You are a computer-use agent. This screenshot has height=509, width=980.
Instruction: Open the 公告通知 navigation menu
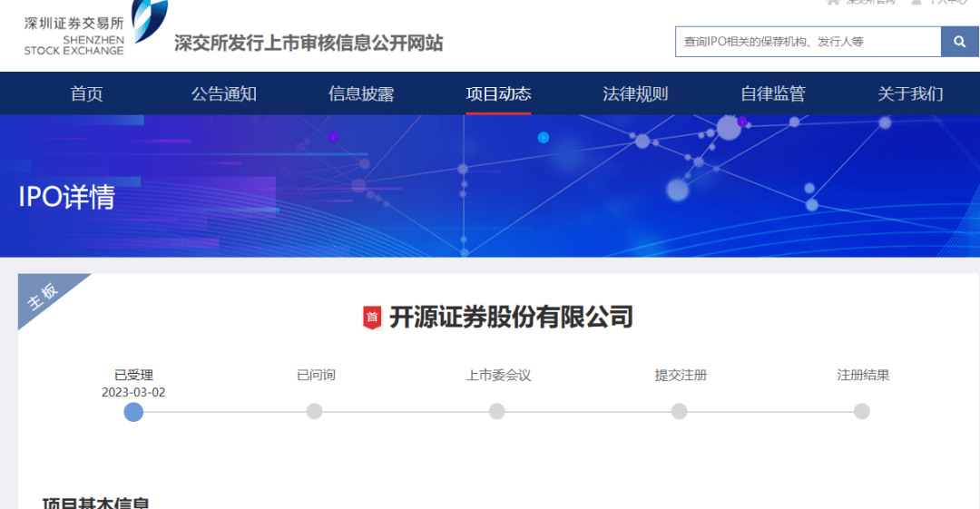tap(224, 94)
